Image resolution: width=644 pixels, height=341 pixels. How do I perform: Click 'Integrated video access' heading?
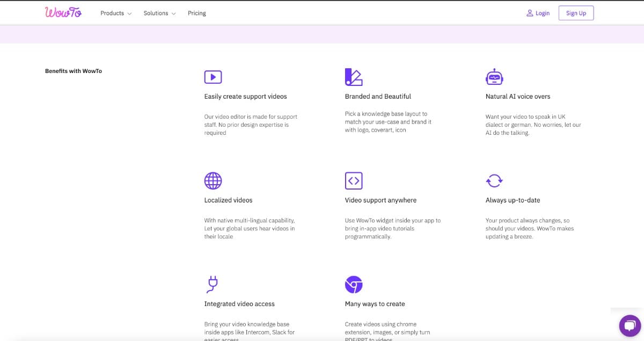(x=239, y=304)
